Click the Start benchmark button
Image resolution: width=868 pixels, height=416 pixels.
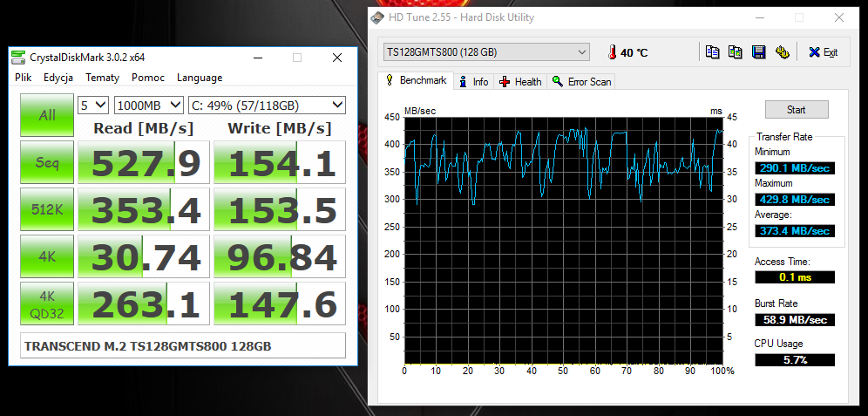tap(797, 110)
